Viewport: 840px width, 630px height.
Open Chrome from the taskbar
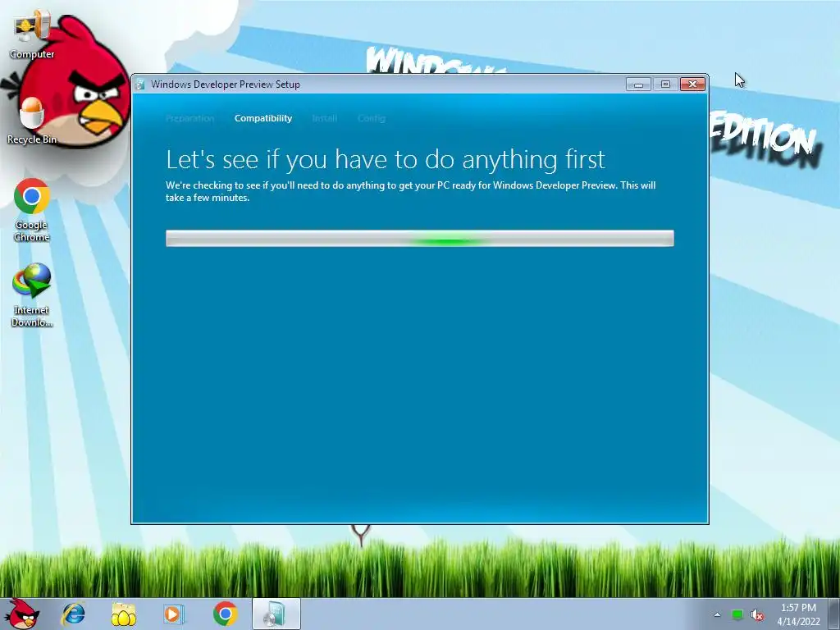[x=225, y=614]
